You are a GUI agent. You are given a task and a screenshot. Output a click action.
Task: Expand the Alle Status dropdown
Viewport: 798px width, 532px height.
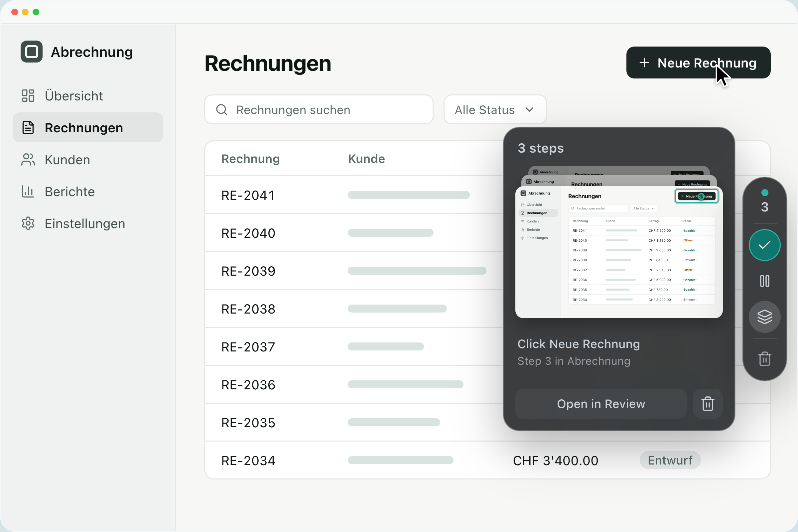click(x=495, y=110)
